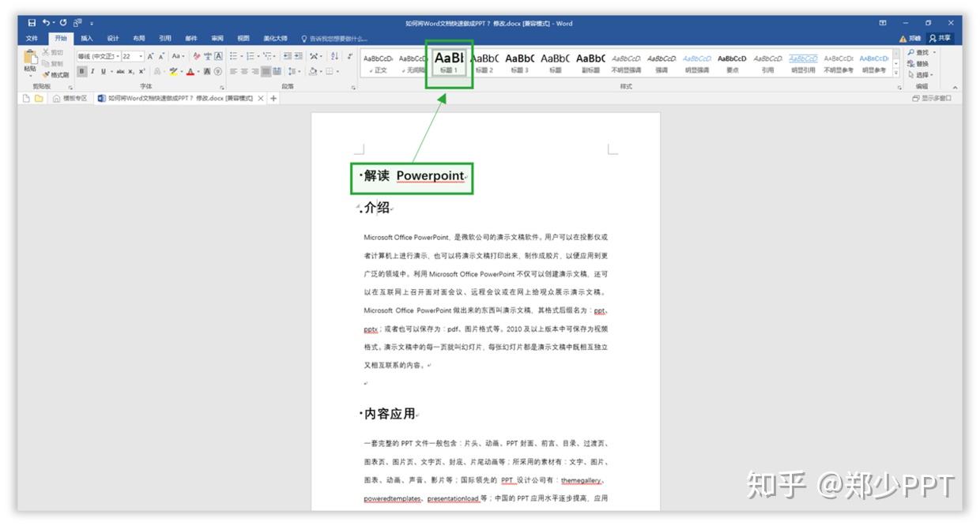Pick text highlight color

(x=173, y=72)
